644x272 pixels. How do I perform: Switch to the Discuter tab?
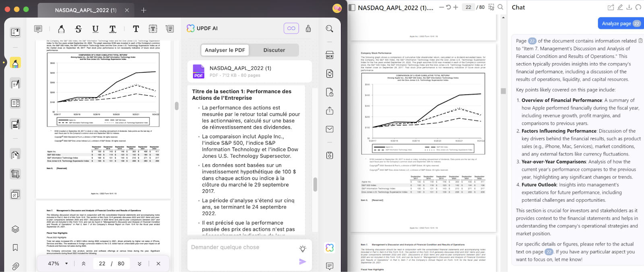click(274, 50)
